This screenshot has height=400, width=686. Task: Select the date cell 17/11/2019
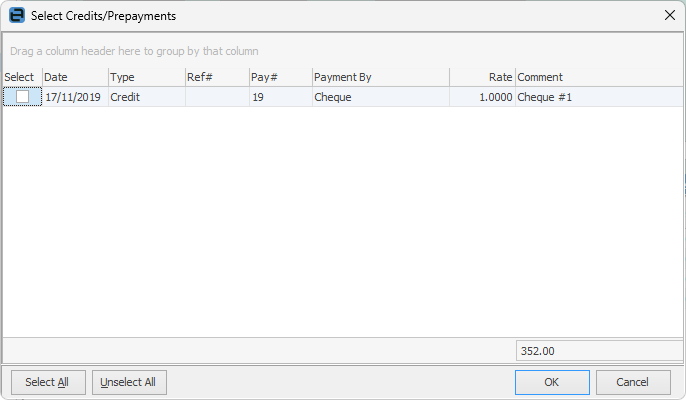coord(75,97)
